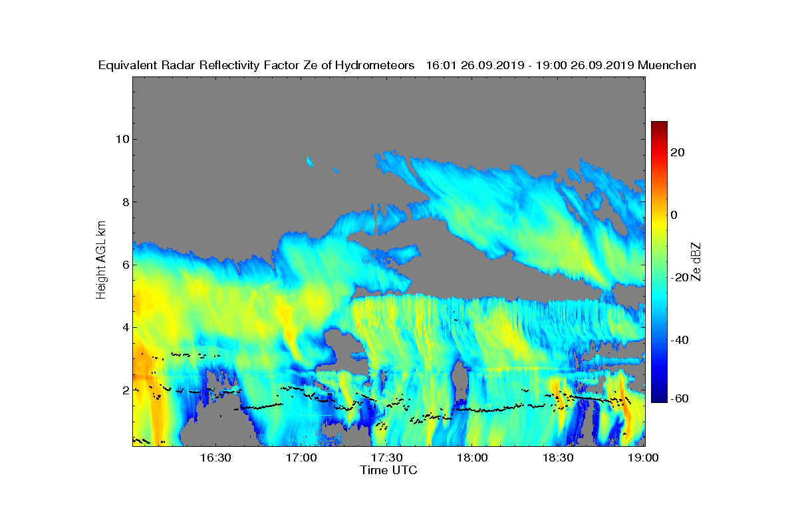Click the date range '16:01 26.09.2019 - 19:00 26.09.2019 Muenchen'

[561, 65]
